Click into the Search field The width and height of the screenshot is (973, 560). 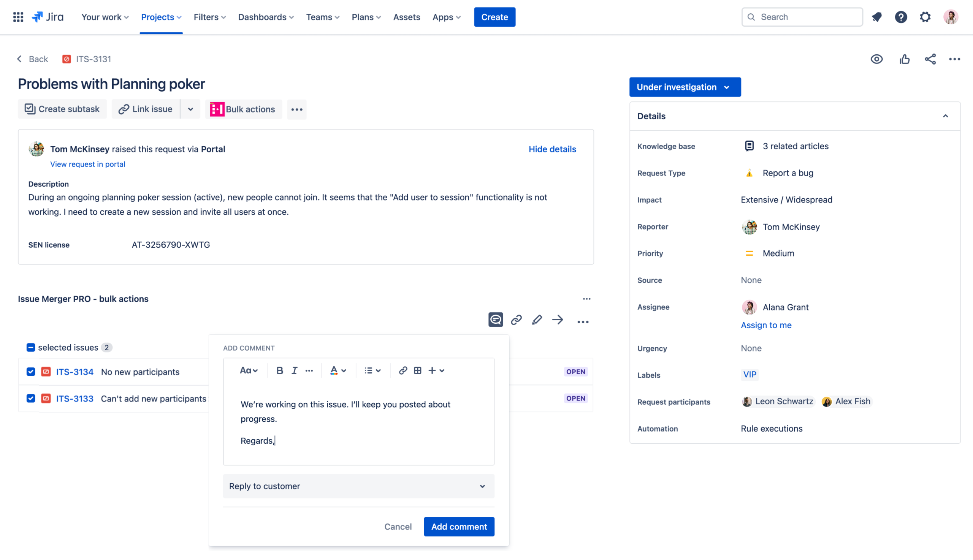(802, 17)
